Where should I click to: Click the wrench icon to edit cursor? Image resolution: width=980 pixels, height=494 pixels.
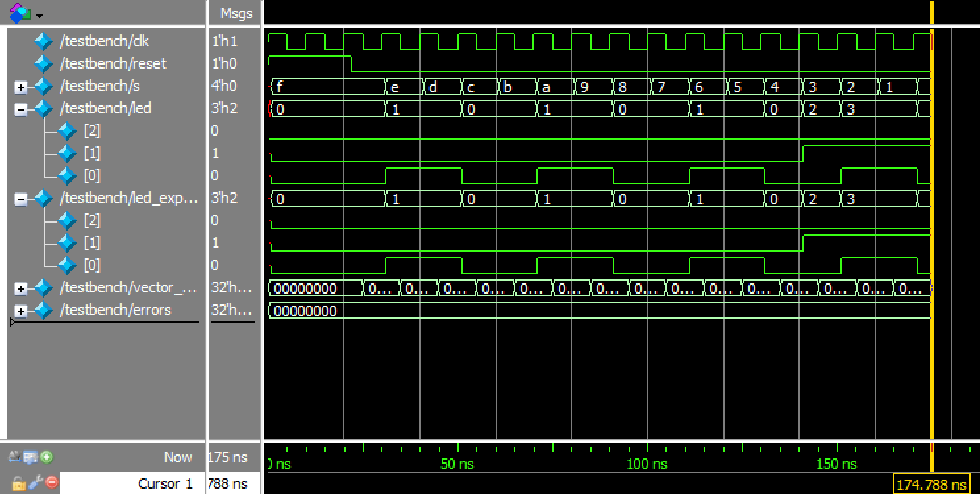tap(36, 482)
